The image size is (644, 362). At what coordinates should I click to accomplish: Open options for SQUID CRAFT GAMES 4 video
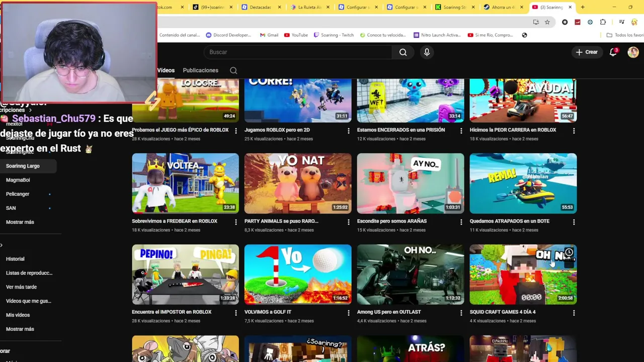[x=574, y=313]
